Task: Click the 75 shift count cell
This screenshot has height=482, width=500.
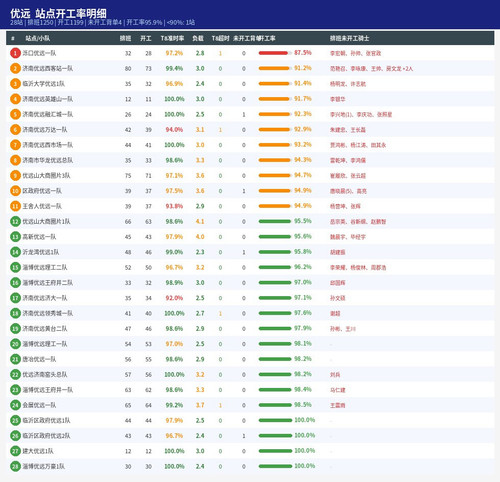Action: [128, 176]
